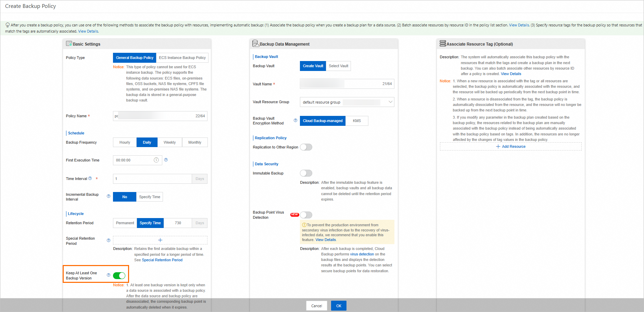This screenshot has width=644, height=312.
Task: Set backup frequency to Weekly
Action: tap(169, 142)
